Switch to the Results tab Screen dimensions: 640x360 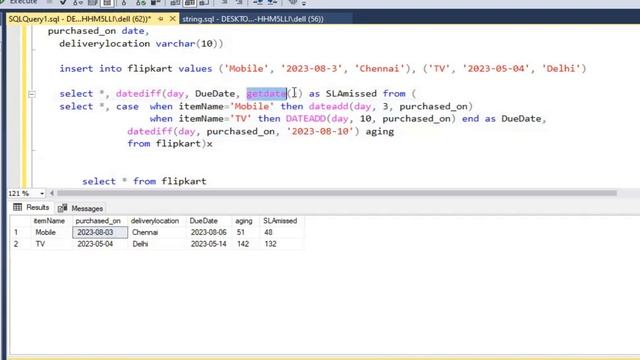[31, 208]
